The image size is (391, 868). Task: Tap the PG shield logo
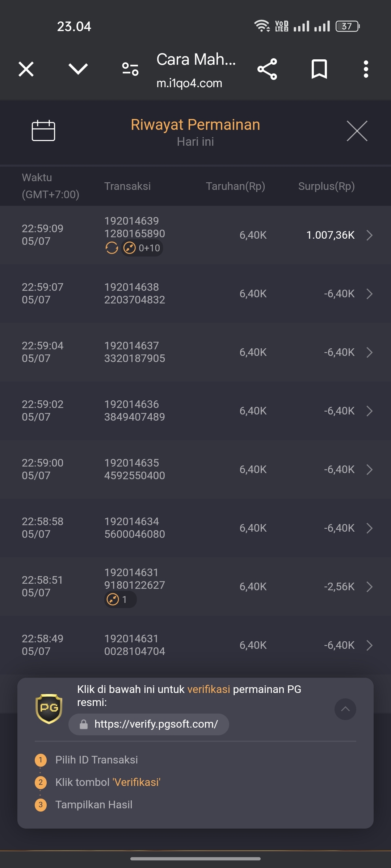point(49,709)
